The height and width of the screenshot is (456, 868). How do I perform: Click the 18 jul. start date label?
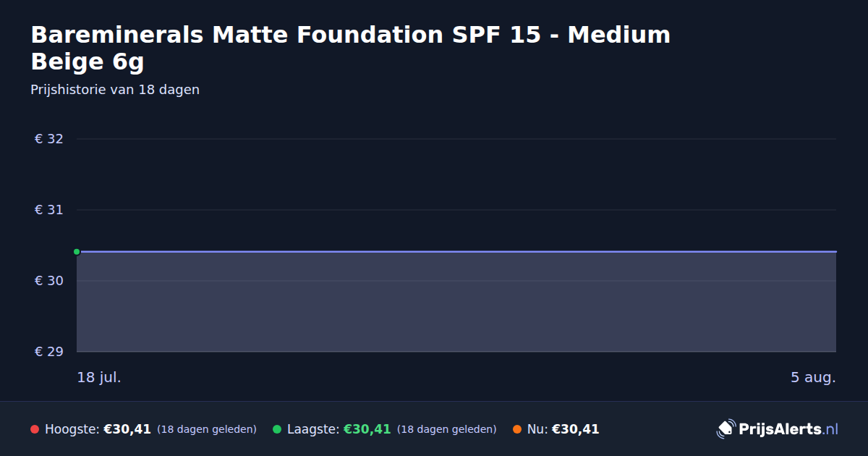[99, 377]
